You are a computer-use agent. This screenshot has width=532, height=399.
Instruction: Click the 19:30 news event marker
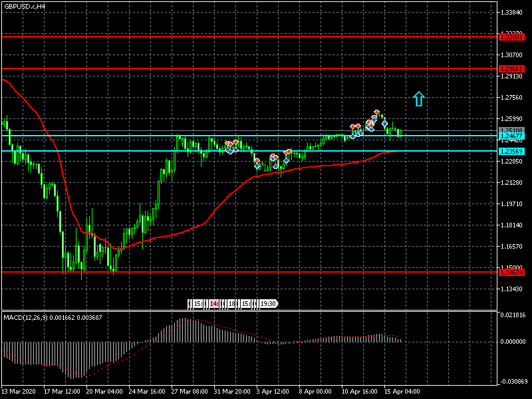(x=268, y=304)
